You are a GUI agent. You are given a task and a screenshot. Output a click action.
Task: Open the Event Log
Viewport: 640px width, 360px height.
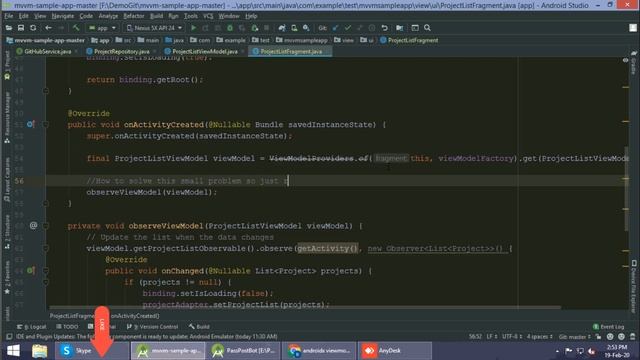pos(609,327)
